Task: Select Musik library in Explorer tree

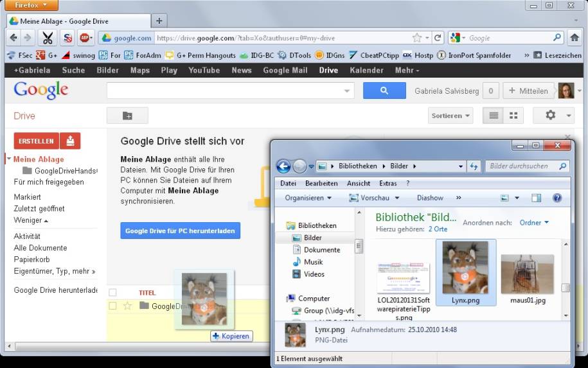Action: click(313, 262)
